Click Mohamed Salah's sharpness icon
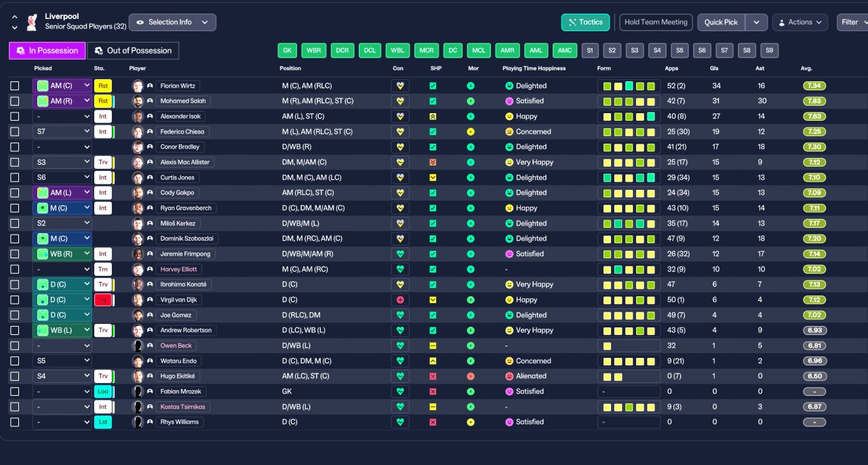The height and width of the screenshot is (465, 868). pos(433,101)
